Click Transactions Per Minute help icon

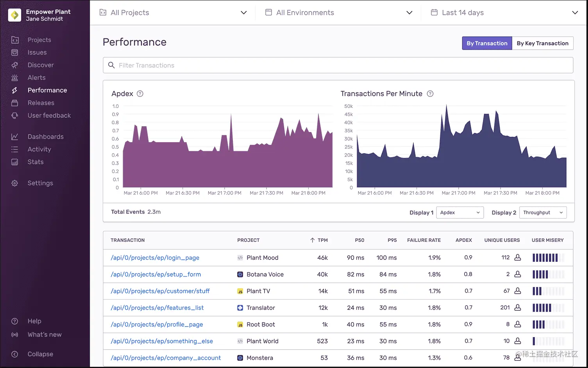(430, 94)
